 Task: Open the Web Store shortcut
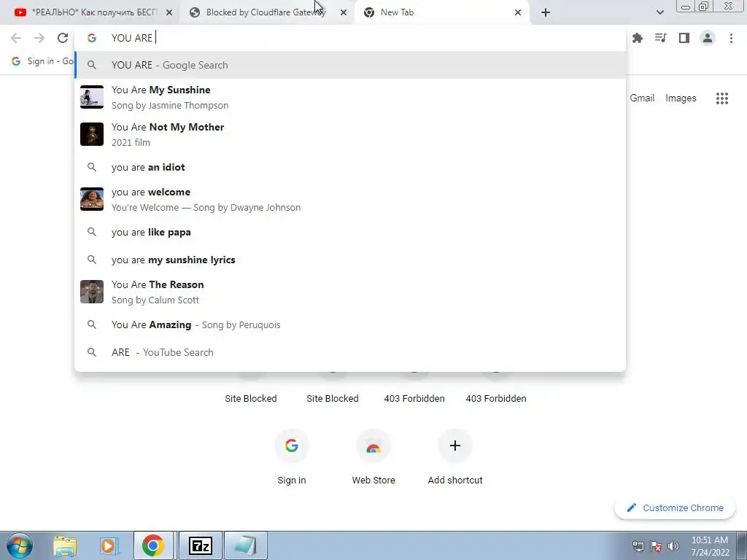pos(373,456)
